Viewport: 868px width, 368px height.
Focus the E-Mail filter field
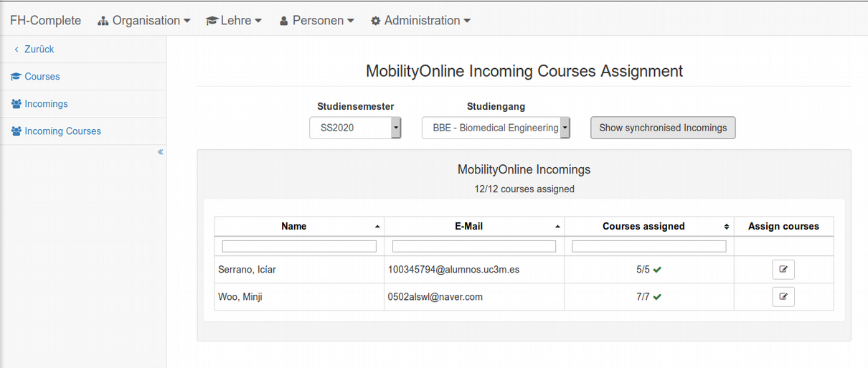(x=474, y=246)
